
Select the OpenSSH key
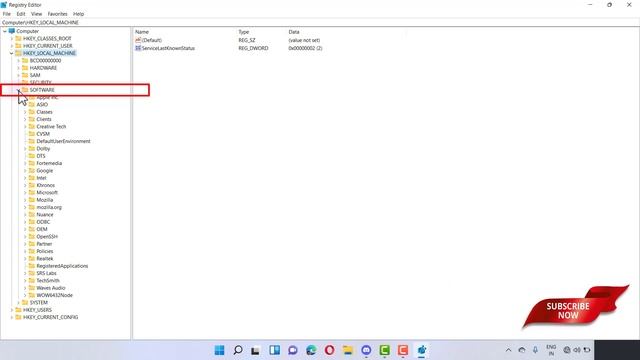[47, 237]
